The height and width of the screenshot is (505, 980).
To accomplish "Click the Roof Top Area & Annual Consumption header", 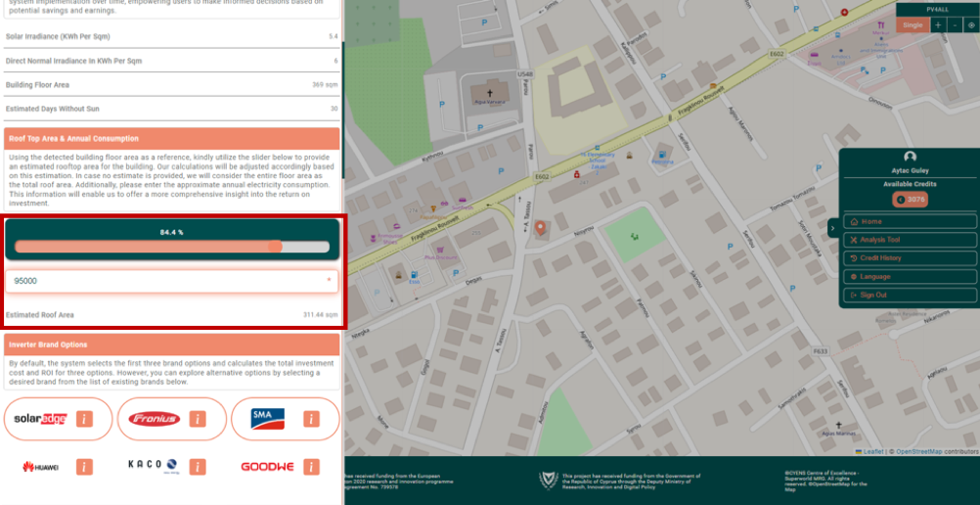I will point(172,138).
